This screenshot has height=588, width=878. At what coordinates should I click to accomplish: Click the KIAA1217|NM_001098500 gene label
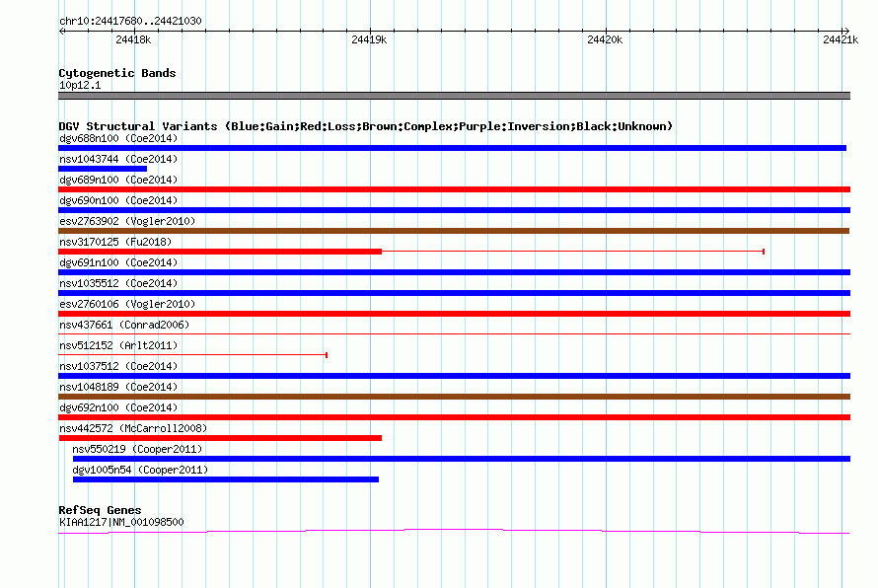click(121, 522)
